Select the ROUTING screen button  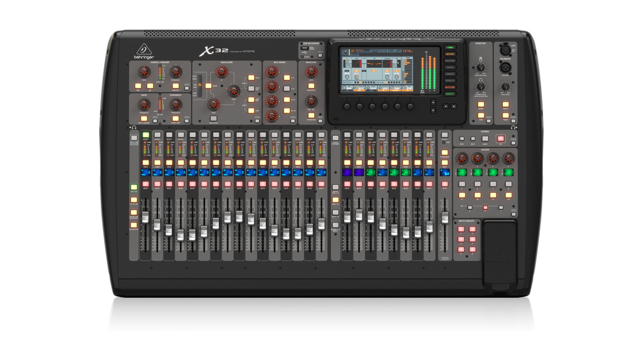[450, 61]
